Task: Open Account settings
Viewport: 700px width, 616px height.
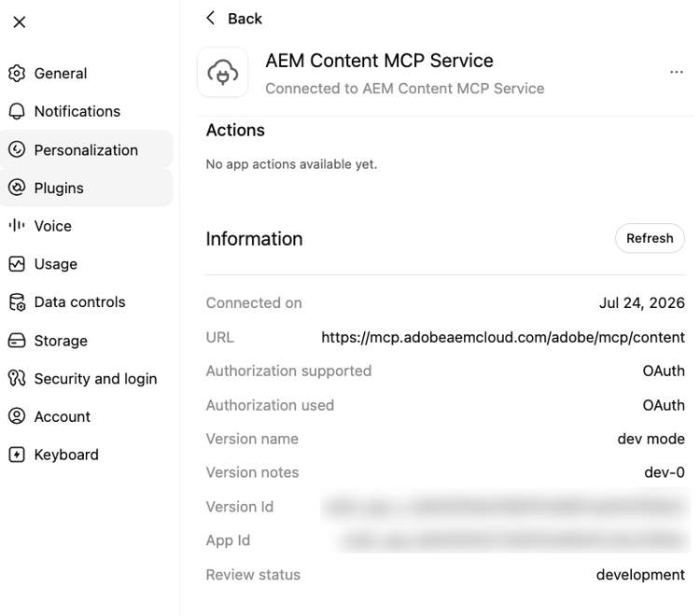Action: click(x=87, y=416)
